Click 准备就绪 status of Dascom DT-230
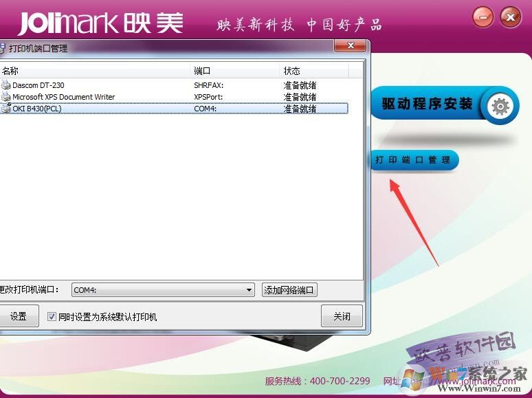The image size is (532, 398). click(300, 85)
